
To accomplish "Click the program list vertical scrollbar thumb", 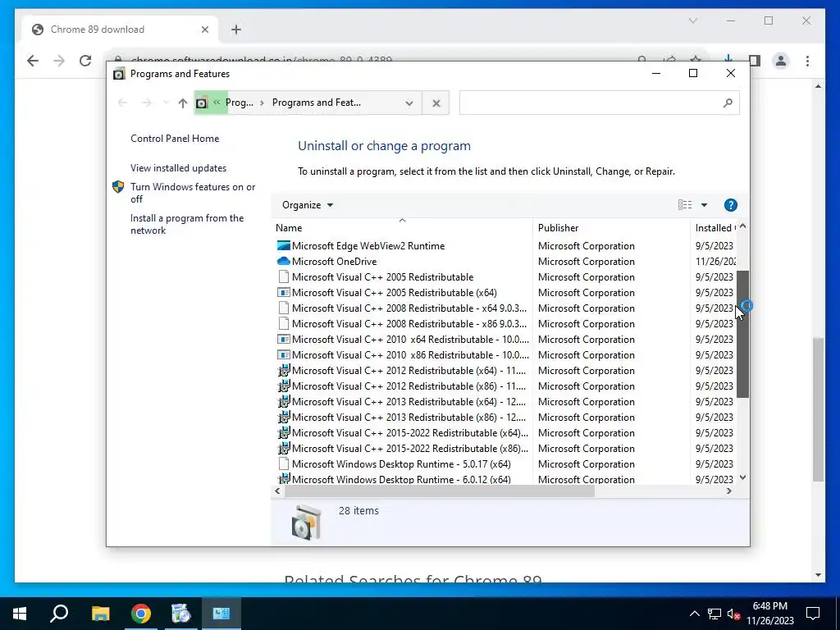I will [742, 334].
